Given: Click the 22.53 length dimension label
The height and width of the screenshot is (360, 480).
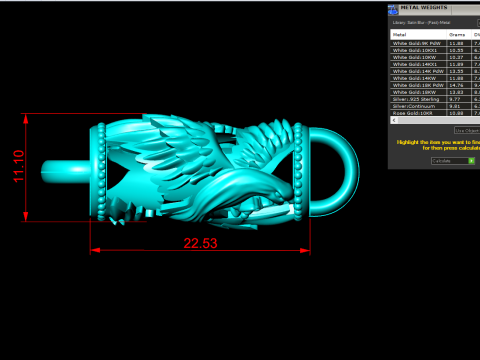Looking at the screenshot, I should [x=200, y=243].
